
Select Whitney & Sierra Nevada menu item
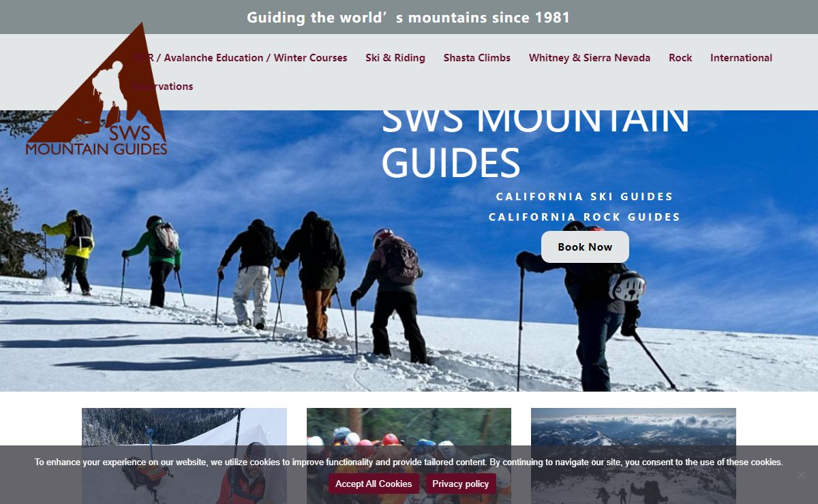pyautogui.click(x=590, y=58)
